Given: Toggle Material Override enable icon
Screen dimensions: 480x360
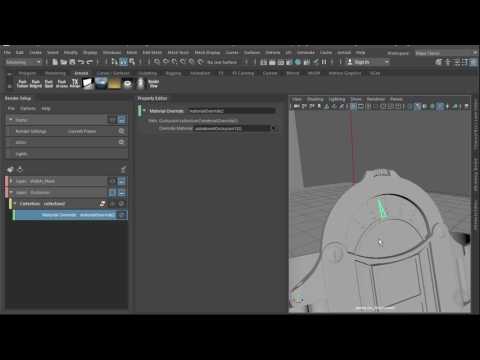Looking at the screenshot, I should tap(122, 215).
